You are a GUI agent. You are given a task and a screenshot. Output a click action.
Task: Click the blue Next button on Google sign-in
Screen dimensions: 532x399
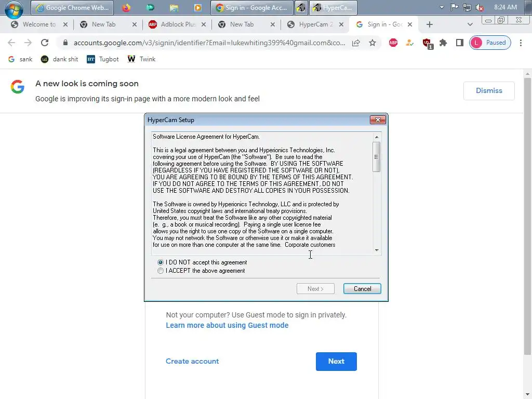click(336, 362)
